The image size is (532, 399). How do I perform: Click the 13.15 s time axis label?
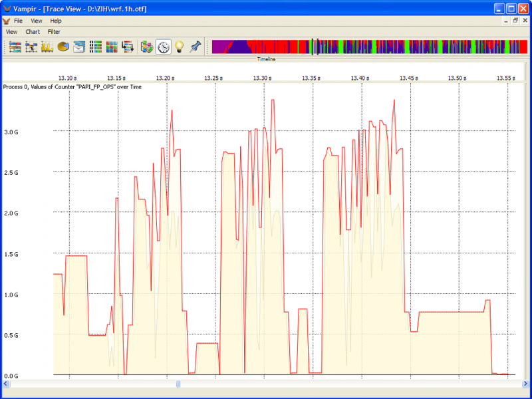(116, 78)
